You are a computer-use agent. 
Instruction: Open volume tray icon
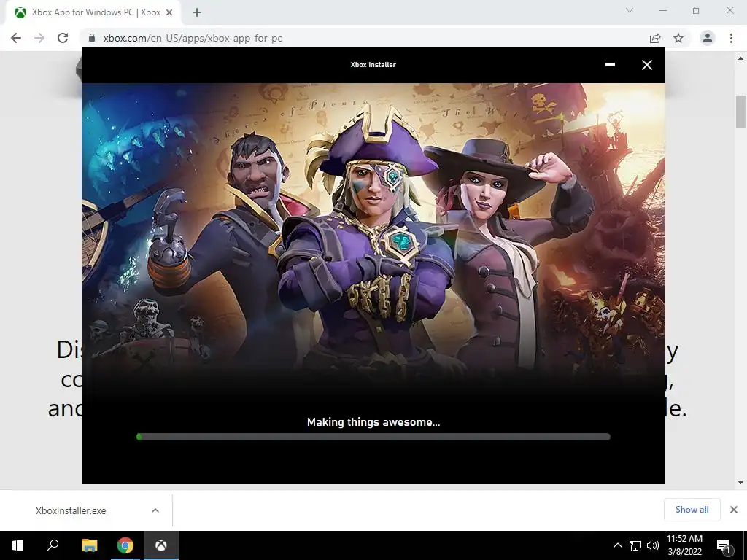[653, 545]
